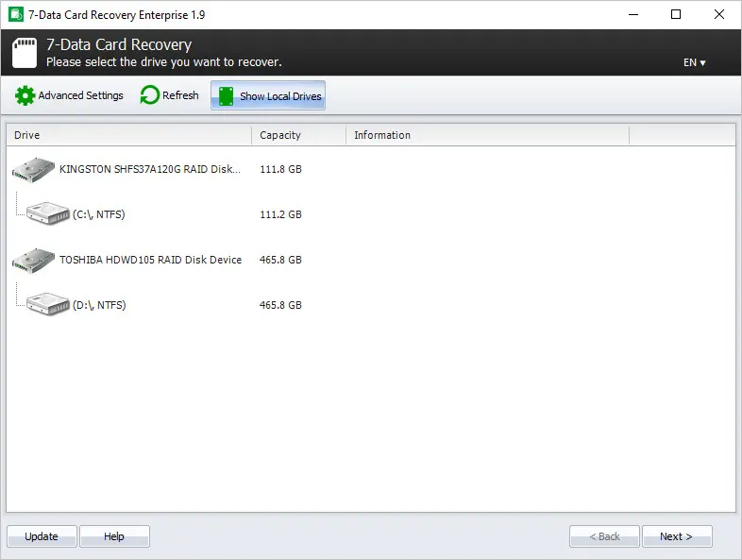Click the app icon in title bar
Image resolution: width=742 pixels, height=560 pixels.
16,14
